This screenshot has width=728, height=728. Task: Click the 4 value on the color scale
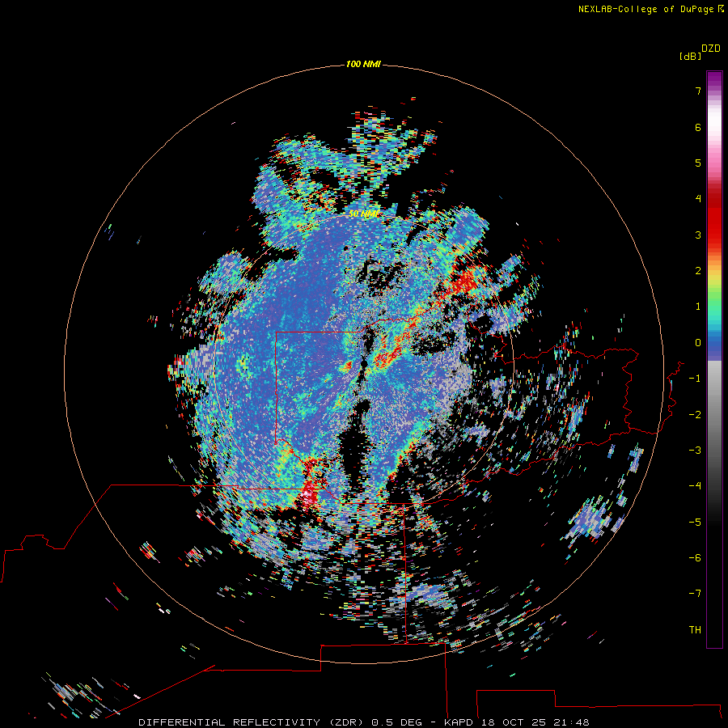(x=698, y=199)
